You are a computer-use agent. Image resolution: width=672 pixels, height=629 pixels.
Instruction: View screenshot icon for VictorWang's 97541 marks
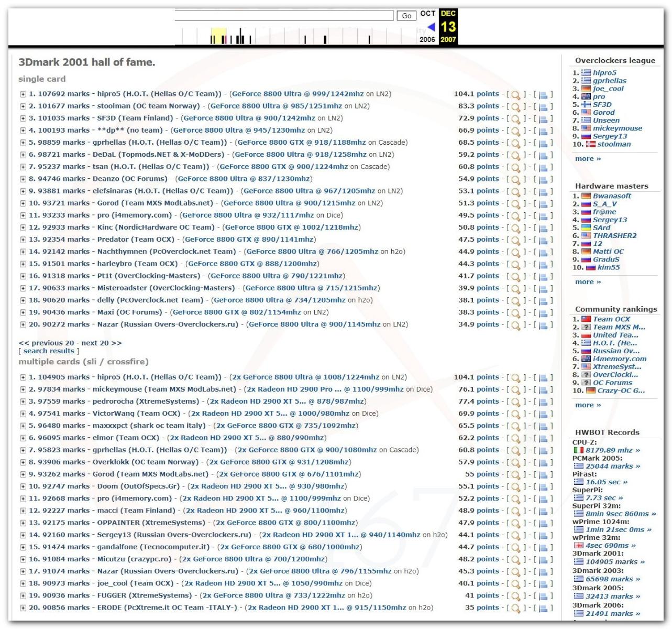543,414
